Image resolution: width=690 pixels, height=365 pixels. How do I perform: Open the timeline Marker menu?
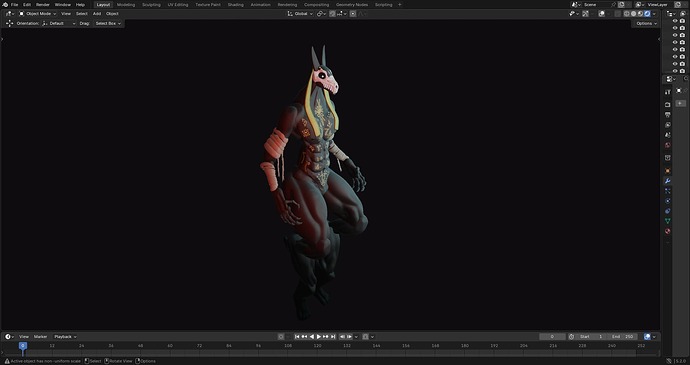click(x=40, y=336)
